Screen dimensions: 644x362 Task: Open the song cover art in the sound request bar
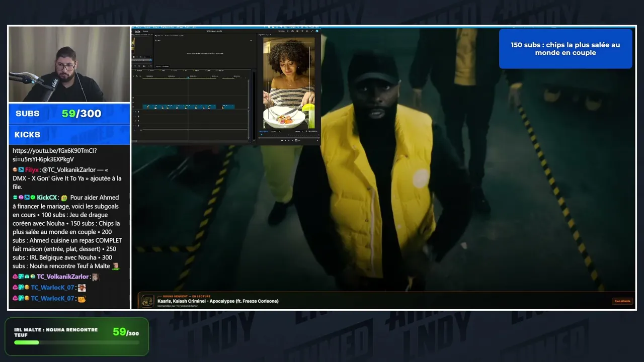[148, 301]
